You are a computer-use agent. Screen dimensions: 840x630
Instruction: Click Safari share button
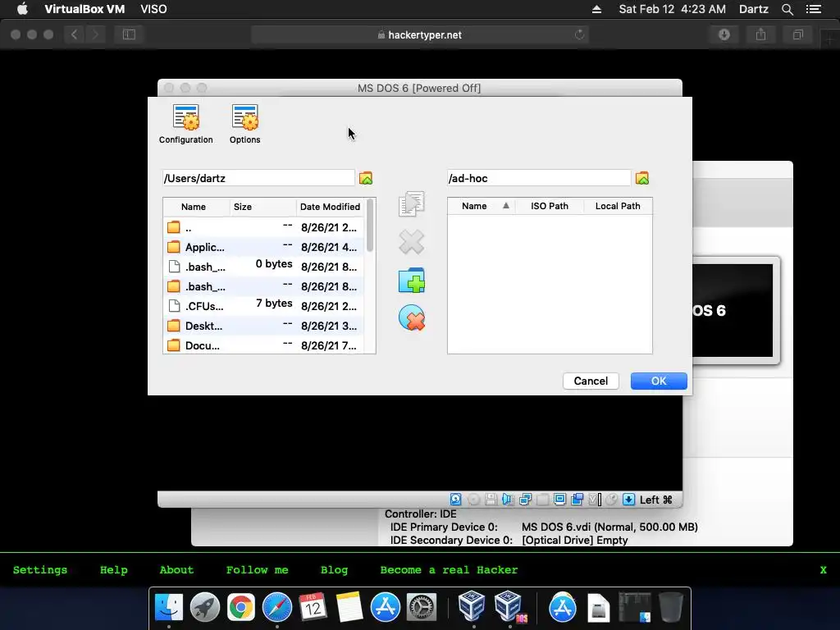point(760,34)
